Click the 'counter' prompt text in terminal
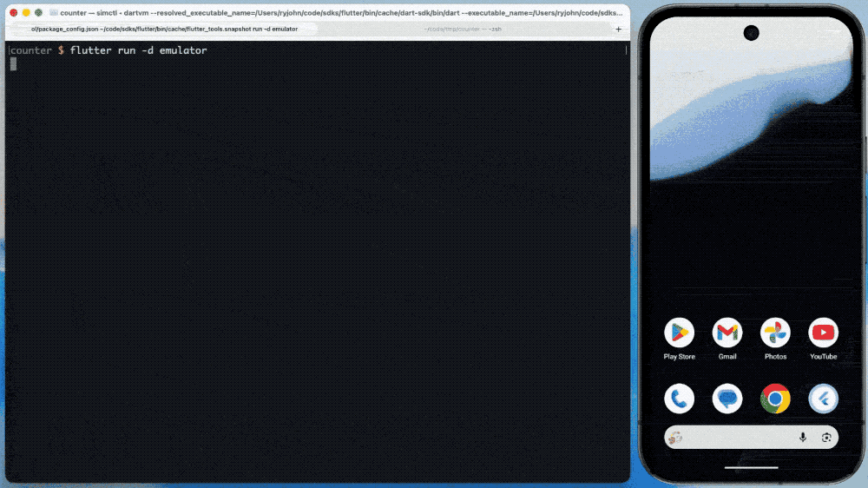The height and width of the screenshot is (488, 868). point(31,50)
